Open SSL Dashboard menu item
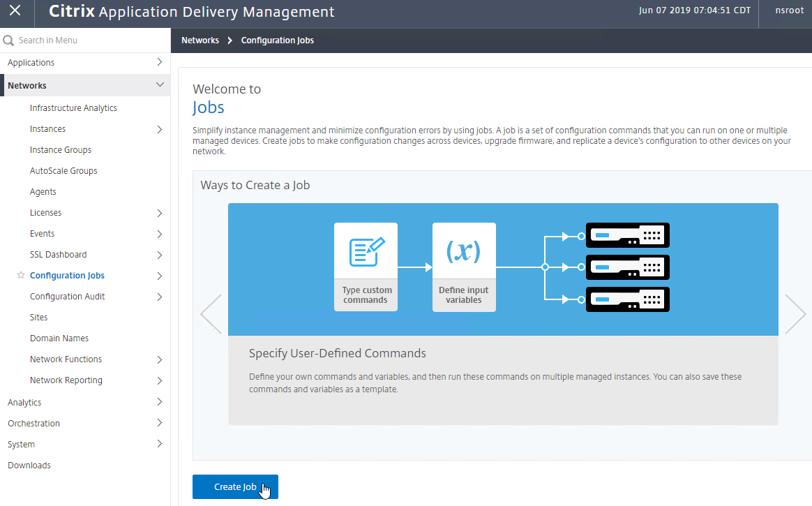Screen dimensions: 812x506 [x=59, y=254]
